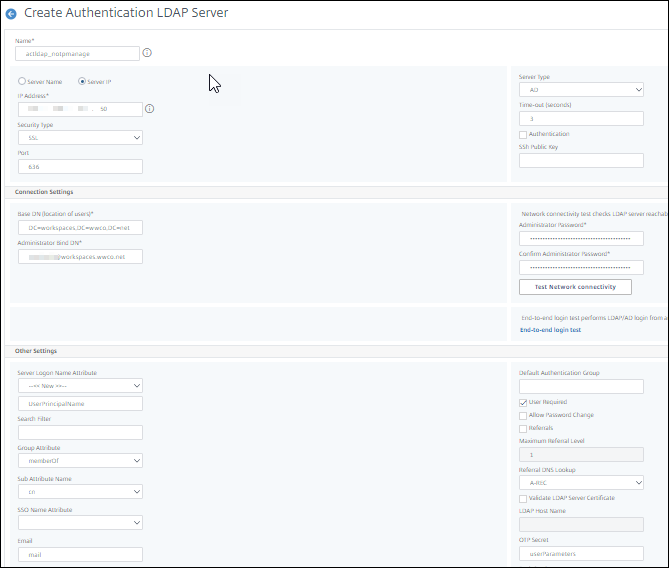Enable the Authentication checkbox
Image resolution: width=669 pixels, height=568 pixels.
tap(523, 134)
